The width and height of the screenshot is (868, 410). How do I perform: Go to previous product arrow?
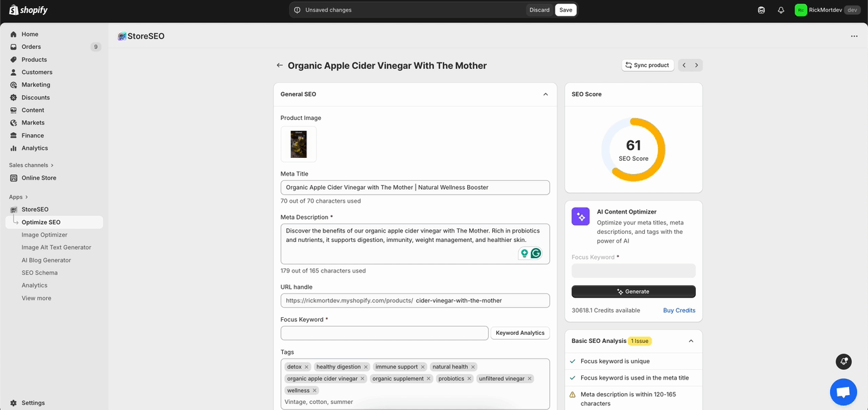[x=684, y=65]
